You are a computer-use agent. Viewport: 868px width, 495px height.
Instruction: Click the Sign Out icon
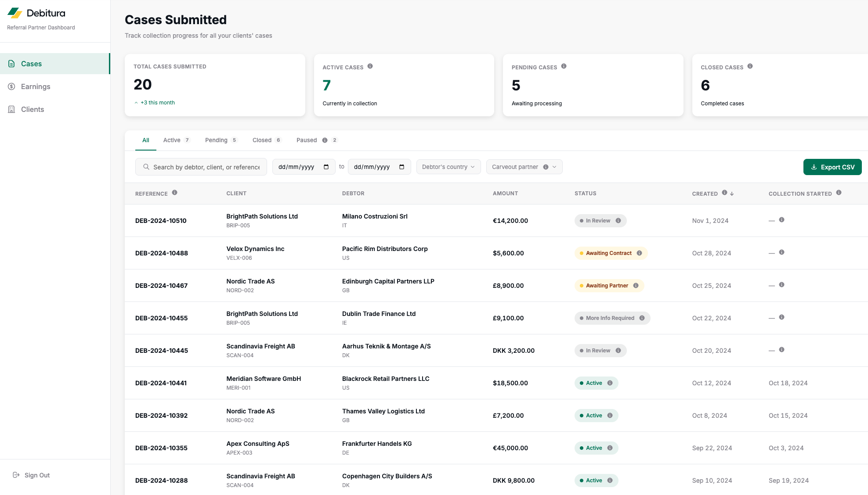click(x=16, y=475)
